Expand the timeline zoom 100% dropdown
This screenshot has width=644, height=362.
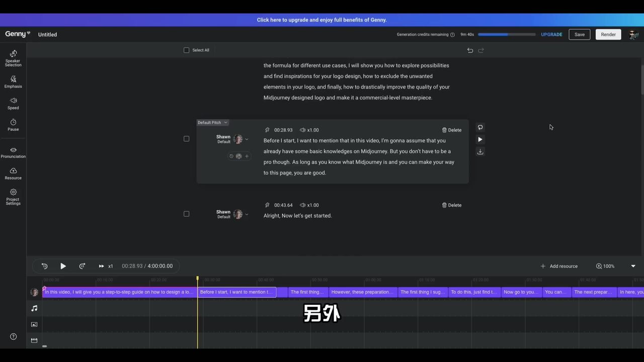coord(633,266)
